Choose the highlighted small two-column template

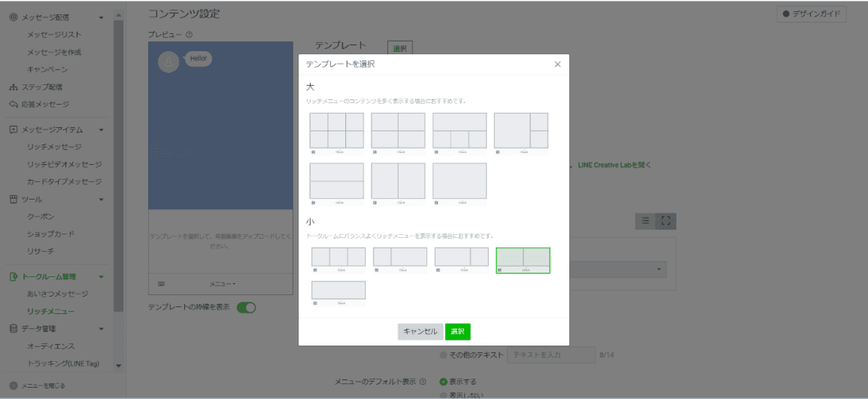point(523,257)
